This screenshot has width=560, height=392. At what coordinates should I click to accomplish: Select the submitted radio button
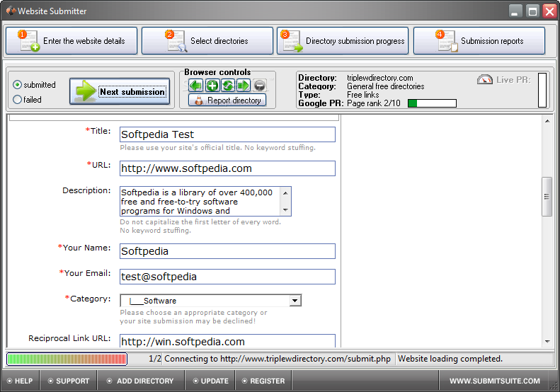pyautogui.click(x=17, y=85)
